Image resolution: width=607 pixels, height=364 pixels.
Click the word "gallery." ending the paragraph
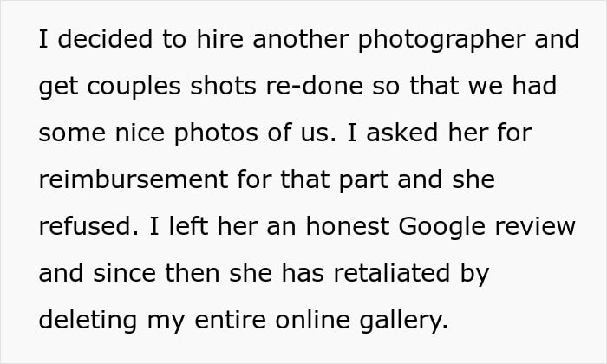pyautogui.click(x=404, y=321)
